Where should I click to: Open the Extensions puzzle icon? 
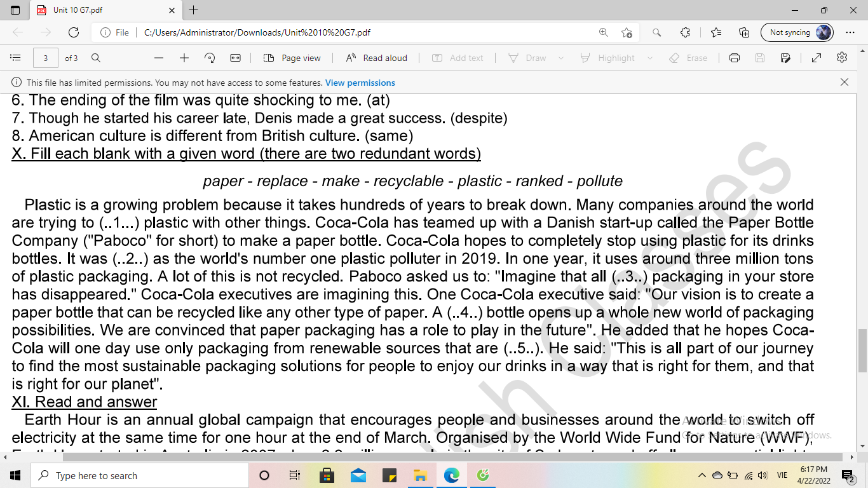(685, 32)
